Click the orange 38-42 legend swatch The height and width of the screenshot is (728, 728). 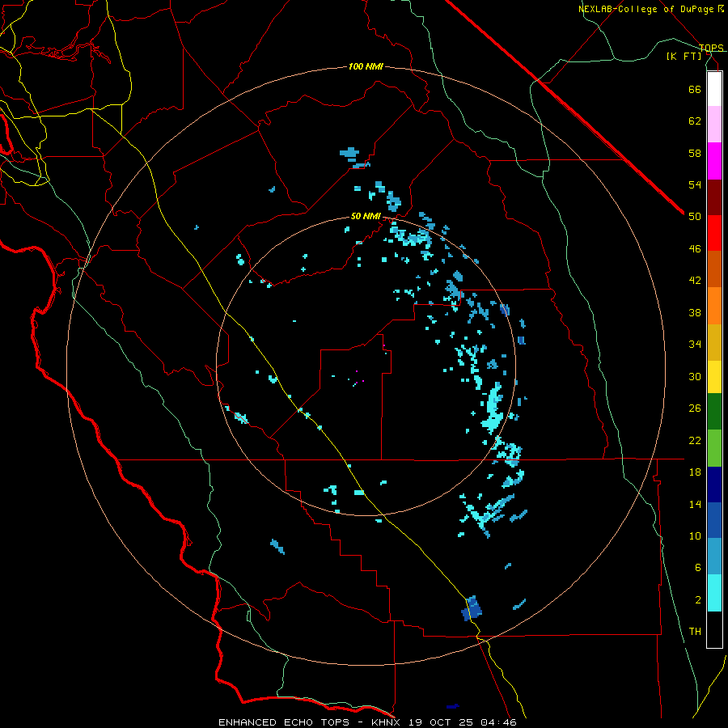714,306
